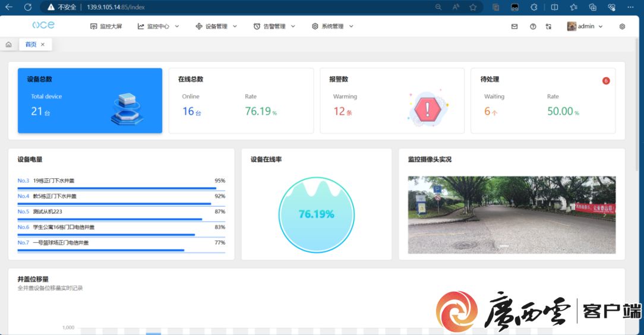Reload the page with browser refresh icon

coord(28,7)
